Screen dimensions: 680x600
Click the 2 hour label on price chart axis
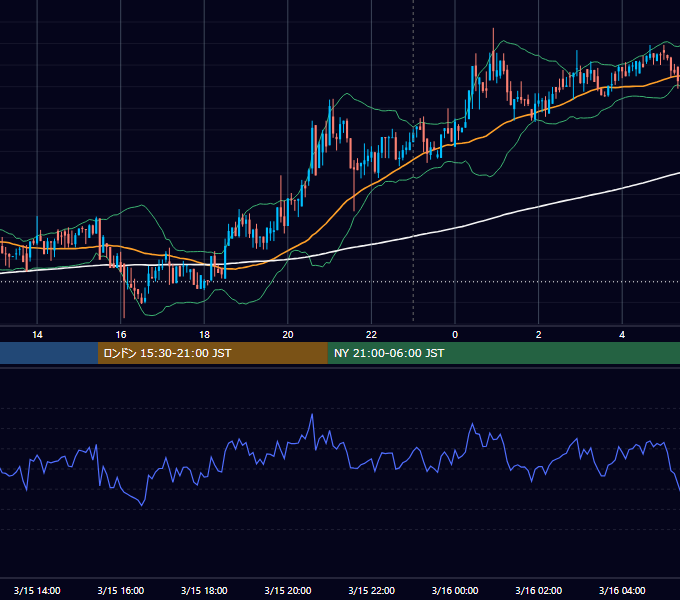pyautogui.click(x=539, y=335)
